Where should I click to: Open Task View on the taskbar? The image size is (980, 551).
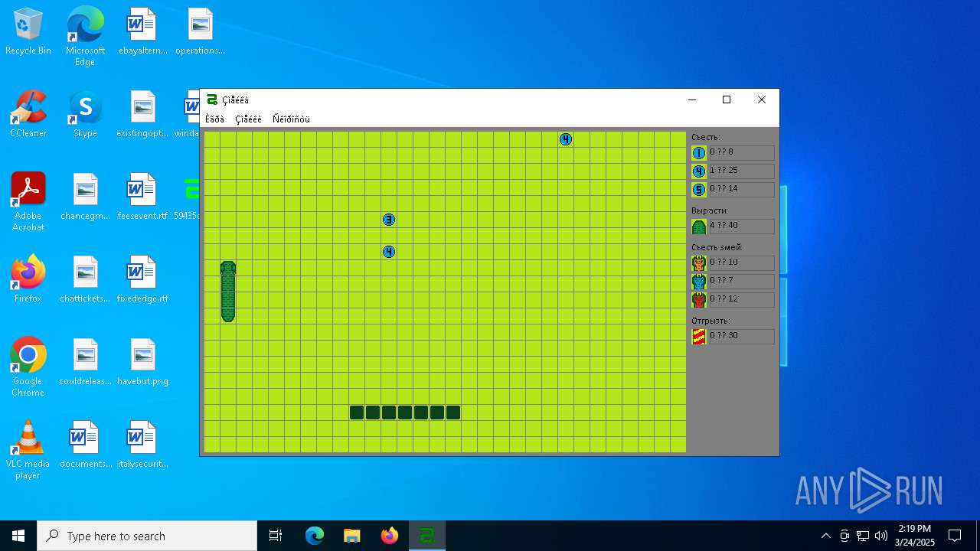276,536
